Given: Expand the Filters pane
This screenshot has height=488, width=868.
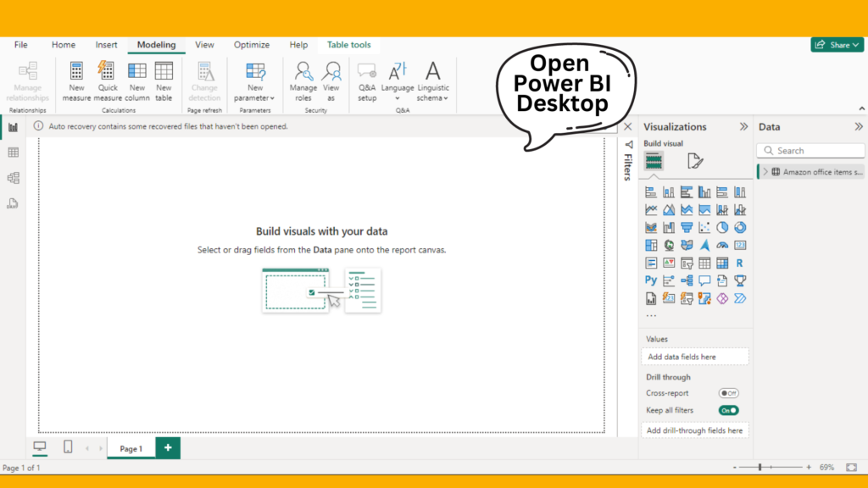Looking at the screenshot, I should point(628,145).
